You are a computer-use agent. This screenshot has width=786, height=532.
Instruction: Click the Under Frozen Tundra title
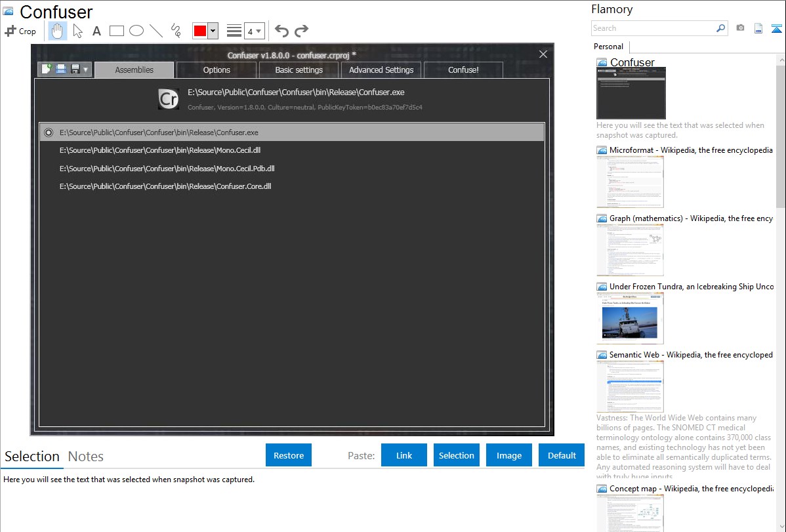pos(692,286)
